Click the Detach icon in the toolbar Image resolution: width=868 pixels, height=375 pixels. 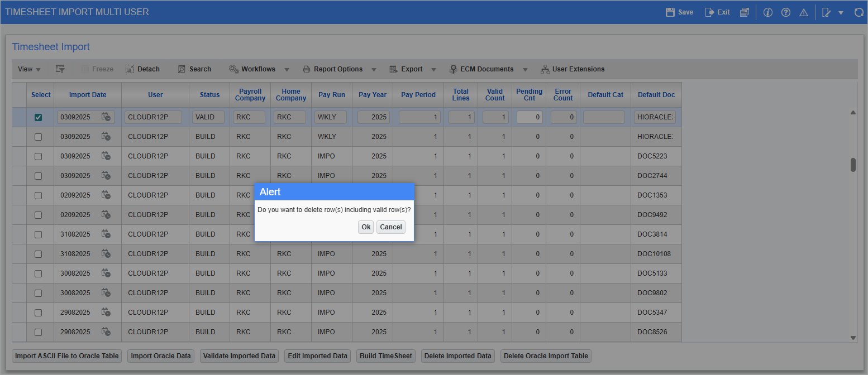pyautogui.click(x=142, y=69)
